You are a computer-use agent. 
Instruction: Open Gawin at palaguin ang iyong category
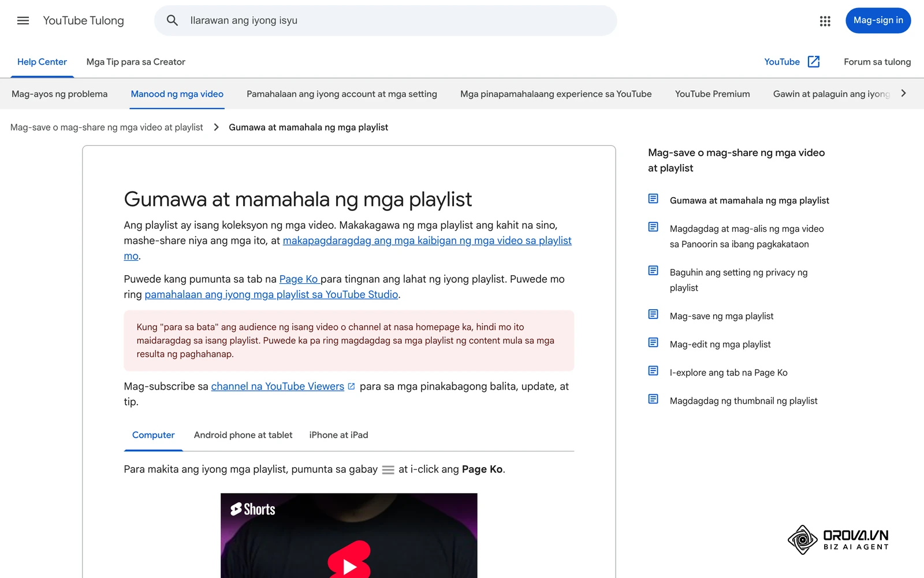coord(832,94)
